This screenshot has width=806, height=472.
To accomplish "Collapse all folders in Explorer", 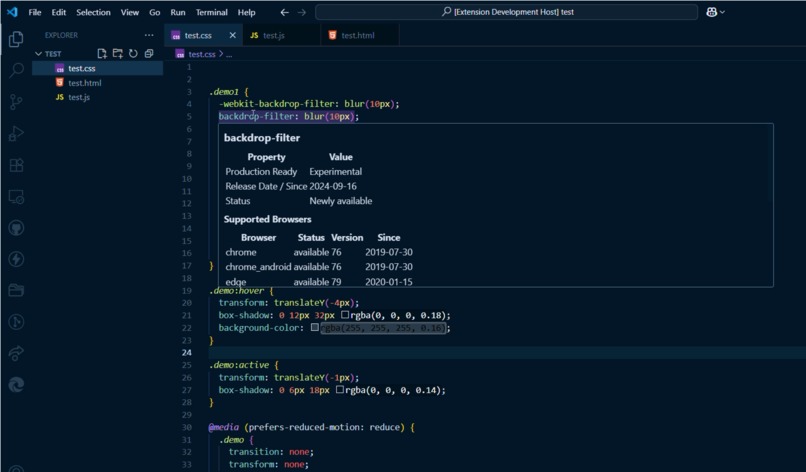I will pyautogui.click(x=149, y=53).
